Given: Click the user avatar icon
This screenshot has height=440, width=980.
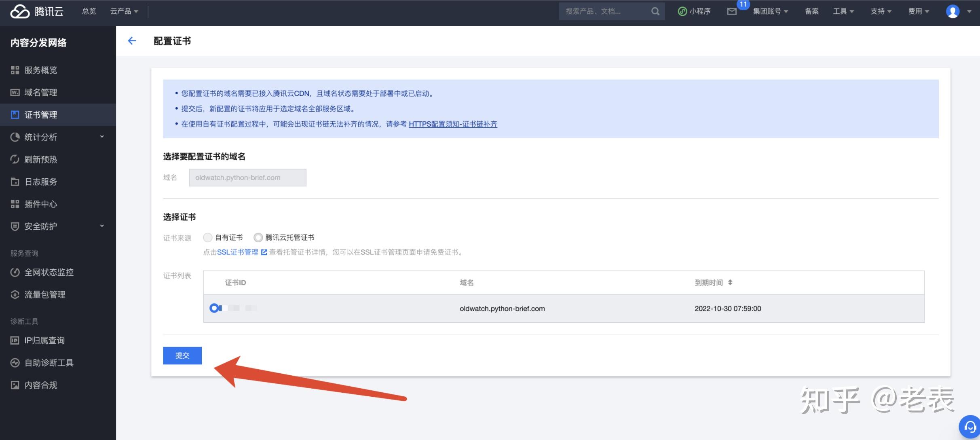Looking at the screenshot, I should click(x=953, y=11).
